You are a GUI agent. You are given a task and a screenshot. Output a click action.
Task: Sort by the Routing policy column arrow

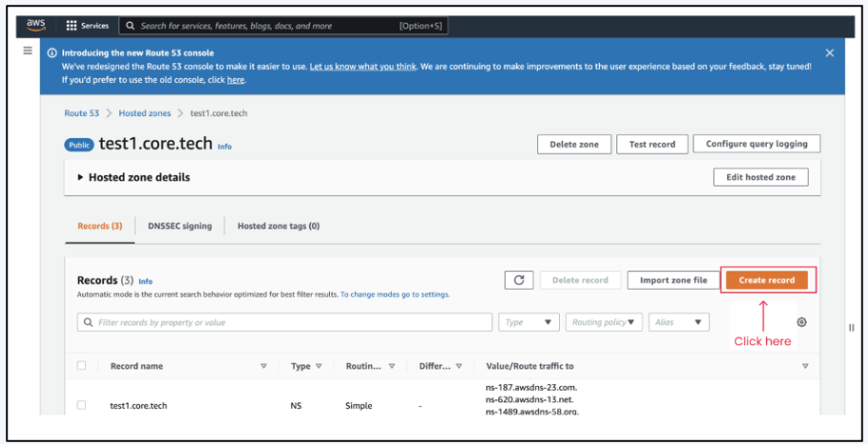point(392,366)
